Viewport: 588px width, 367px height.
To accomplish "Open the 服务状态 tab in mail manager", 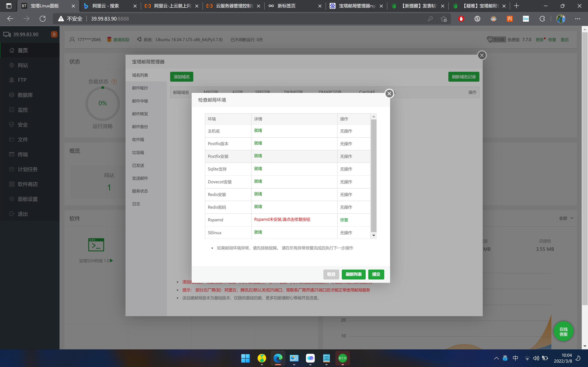I will (140, 191).
